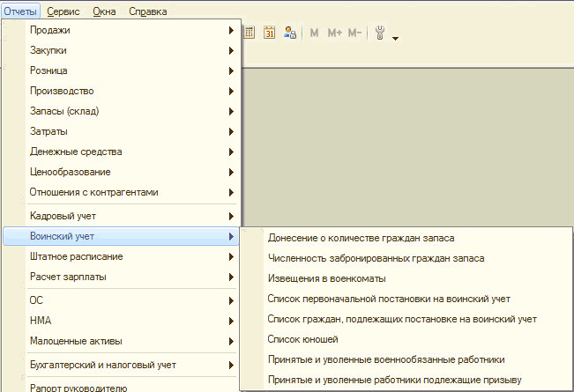Open the Справка menu
This screenshot has width=574, height=392.
(x=147, y=11)
